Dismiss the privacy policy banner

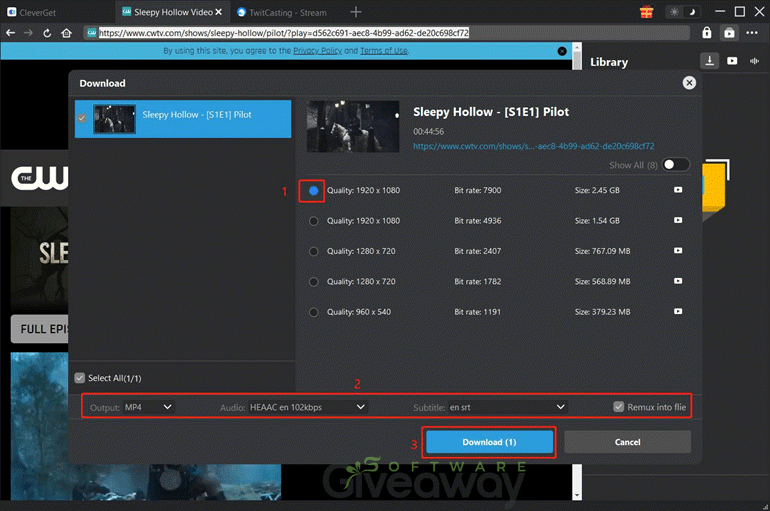click(562, 51)
